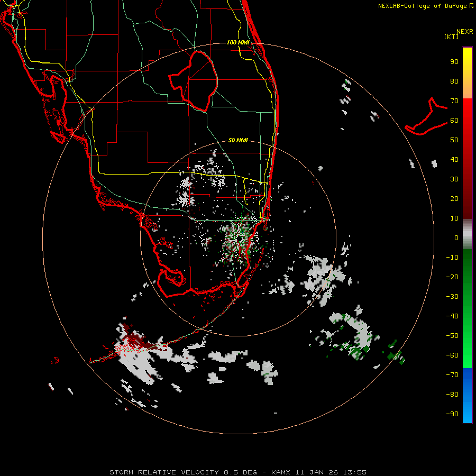Screen dimensions: 476x476
Task: Click the 70 value on the velocity scale
Action: pyautogui.click(x=454, y=101)
